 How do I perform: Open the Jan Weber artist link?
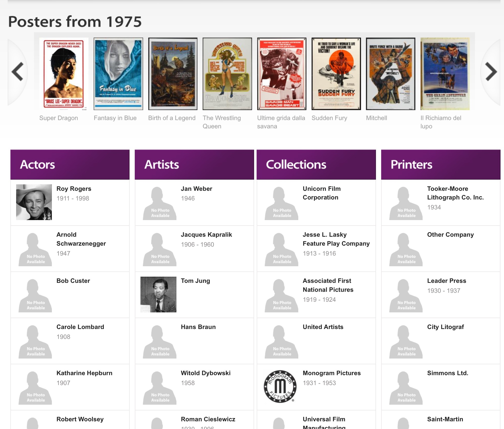196,189
